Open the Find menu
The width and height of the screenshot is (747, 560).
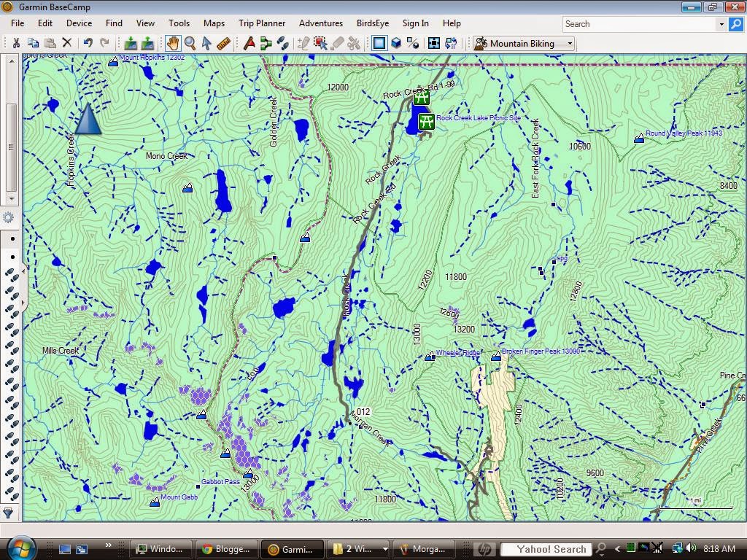point(114,23)
